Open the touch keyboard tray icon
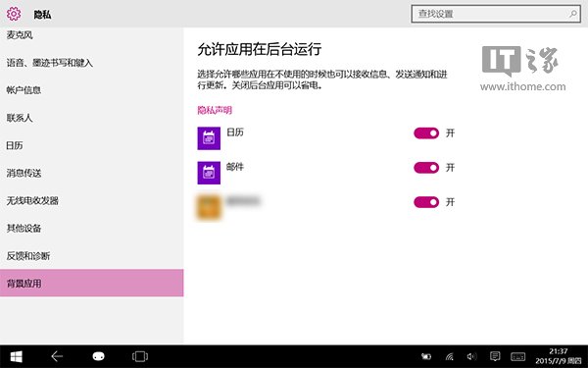Screen dimensions: 588x368 click(517, 356)
